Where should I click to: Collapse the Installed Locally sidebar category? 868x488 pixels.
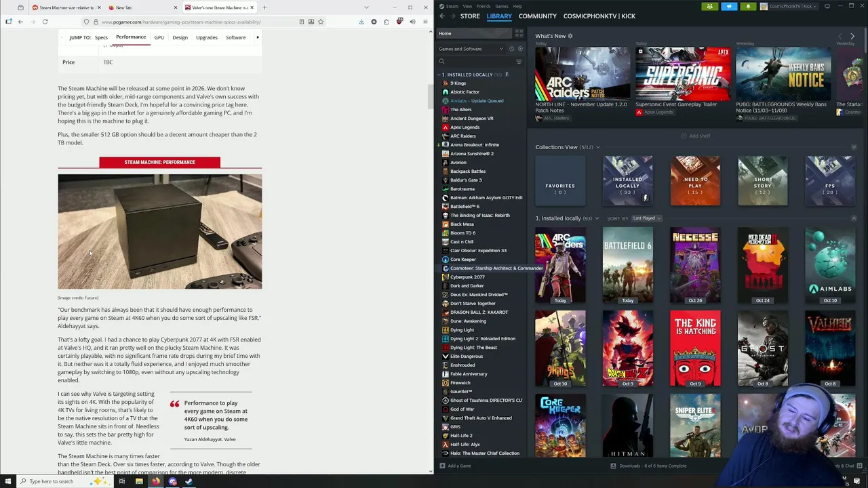439,75
